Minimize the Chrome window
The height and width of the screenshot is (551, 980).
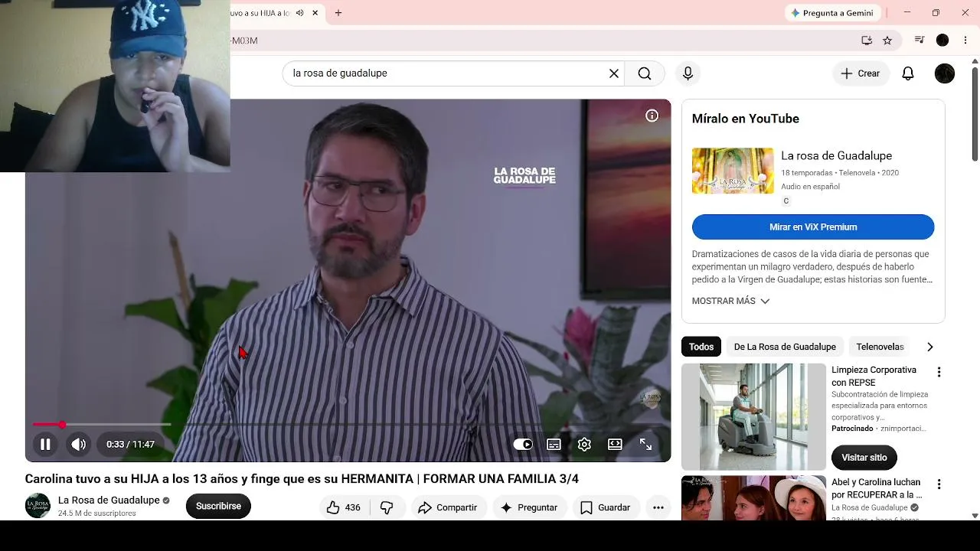pos(907,13)
